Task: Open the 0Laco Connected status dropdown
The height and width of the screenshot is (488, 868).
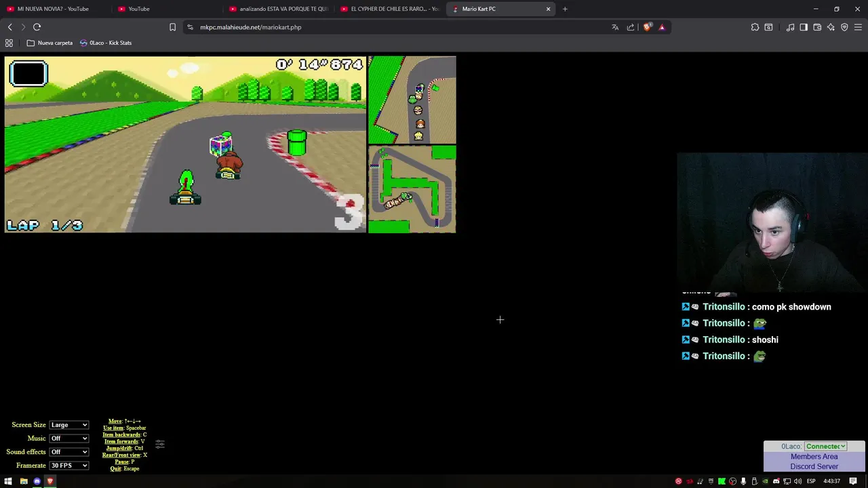Action: pyautogui.click(x=826, y=446)
